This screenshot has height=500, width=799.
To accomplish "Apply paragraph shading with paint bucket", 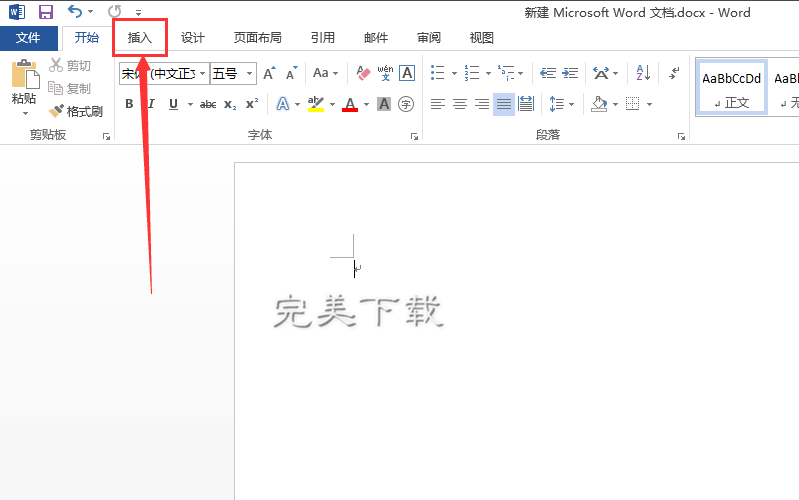I will pos(599,104).
